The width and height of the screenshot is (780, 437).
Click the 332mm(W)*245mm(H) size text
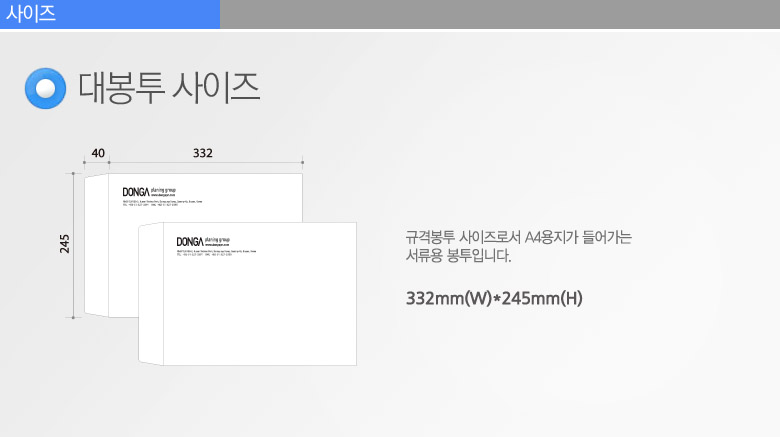click(x=494, y=298)
